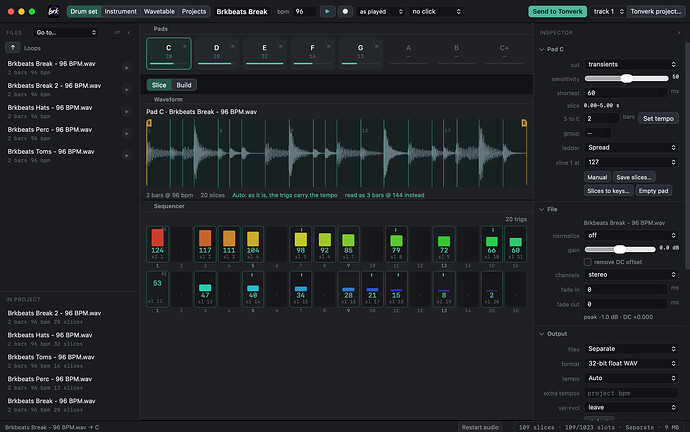
Task: Click the Restart audio button
Action: click(480, 427)
